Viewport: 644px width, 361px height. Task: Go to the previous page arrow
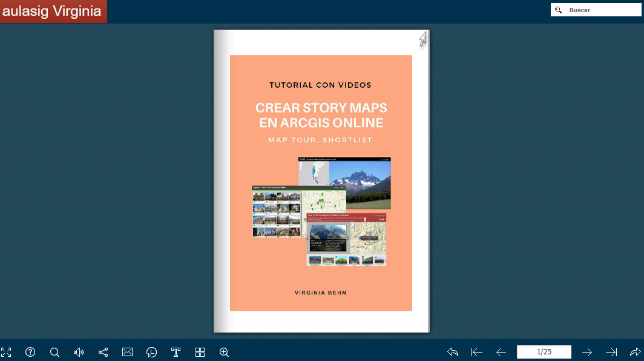coord(501,352)
